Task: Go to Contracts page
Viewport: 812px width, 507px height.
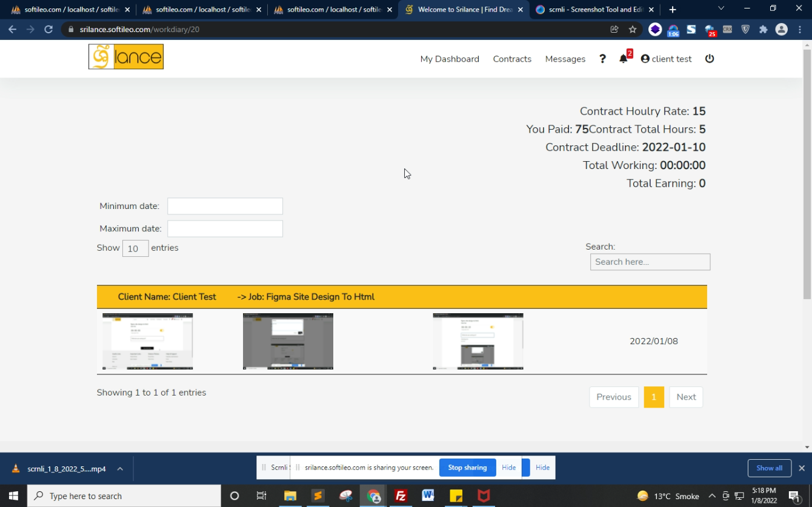Action: pos(512,59)
